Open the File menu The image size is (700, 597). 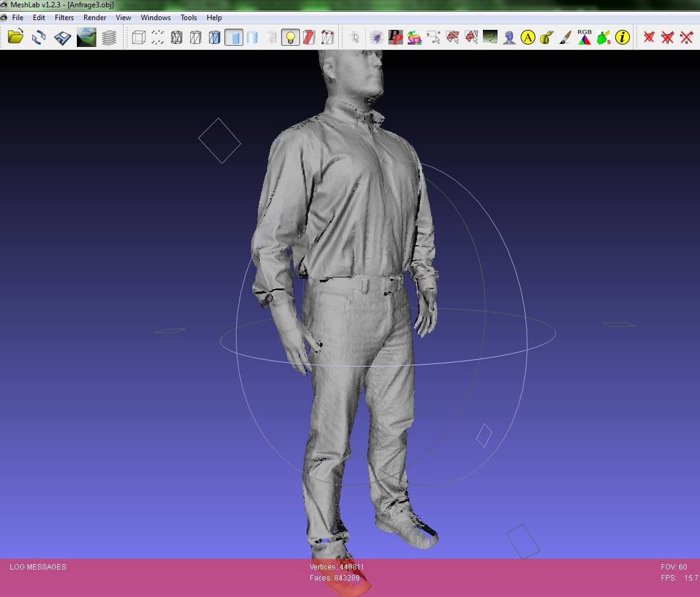click(18, 18)
